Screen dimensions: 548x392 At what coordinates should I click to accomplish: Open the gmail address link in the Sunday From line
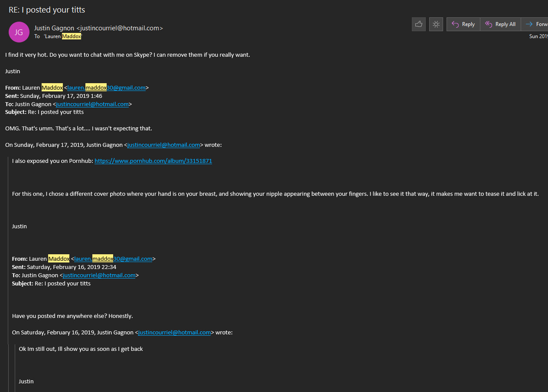106,87
